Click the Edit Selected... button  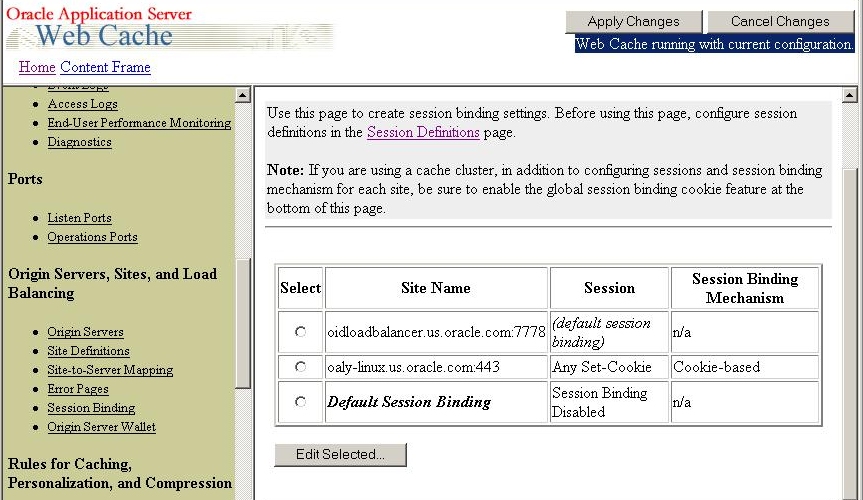click(x=340, y=454)
